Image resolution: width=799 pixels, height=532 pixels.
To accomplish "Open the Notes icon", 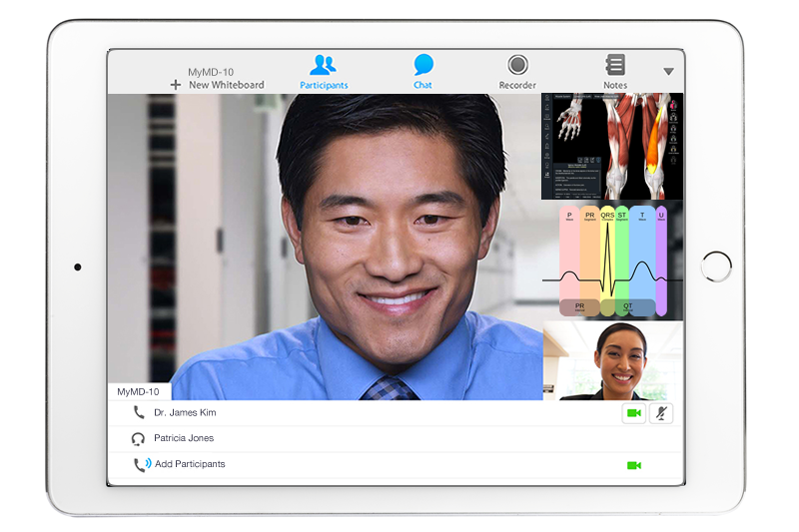I will point(615,65).
